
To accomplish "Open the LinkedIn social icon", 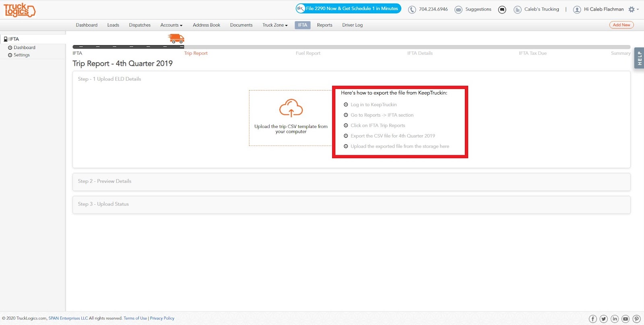I will (x=615, y=319).
